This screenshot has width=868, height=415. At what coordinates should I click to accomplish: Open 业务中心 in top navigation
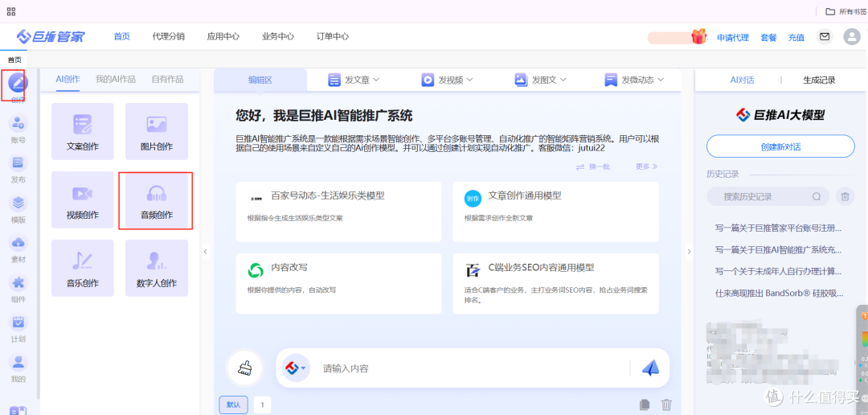point(278,36)
